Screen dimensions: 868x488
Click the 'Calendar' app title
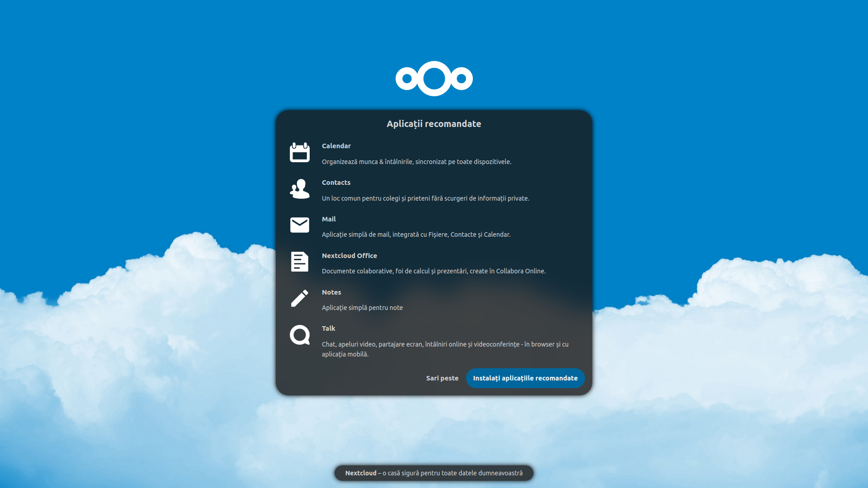[x=336, y=146]
